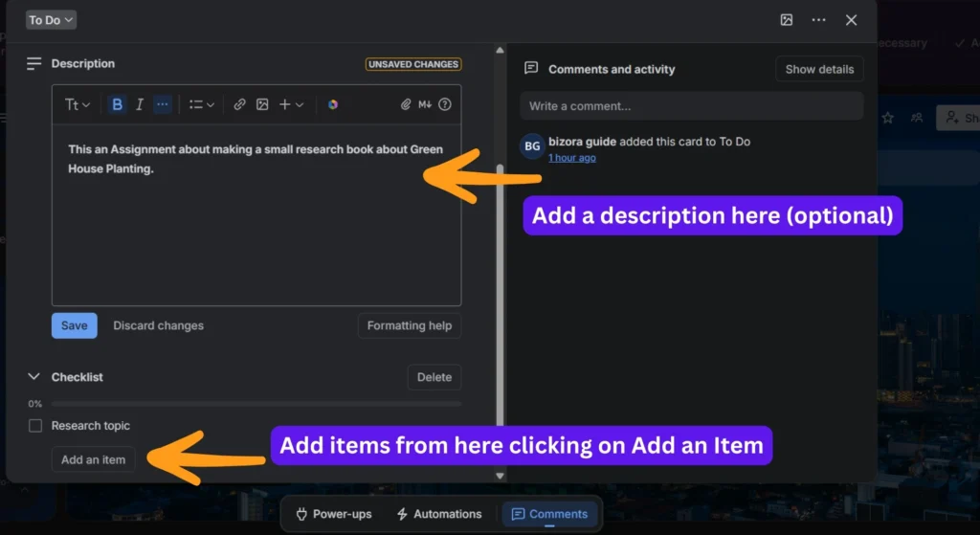Open the Automations tab
980x535 pixels.
(439, 514)
